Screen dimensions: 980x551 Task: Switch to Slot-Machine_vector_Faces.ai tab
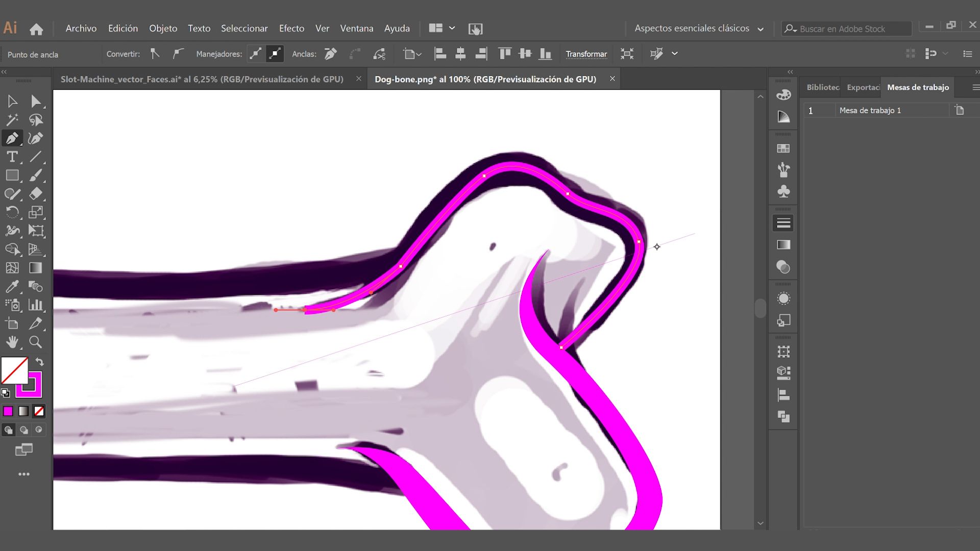pyautogui.click(x=202, y=79)
